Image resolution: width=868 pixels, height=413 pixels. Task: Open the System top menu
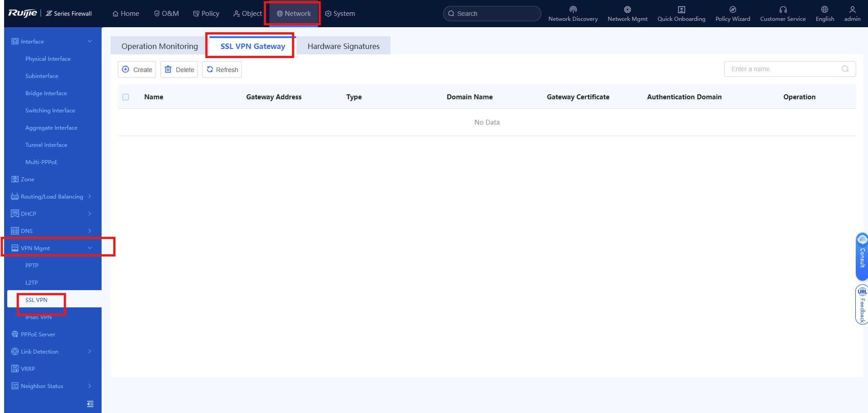pyautogui.click(x=340, y=14)
